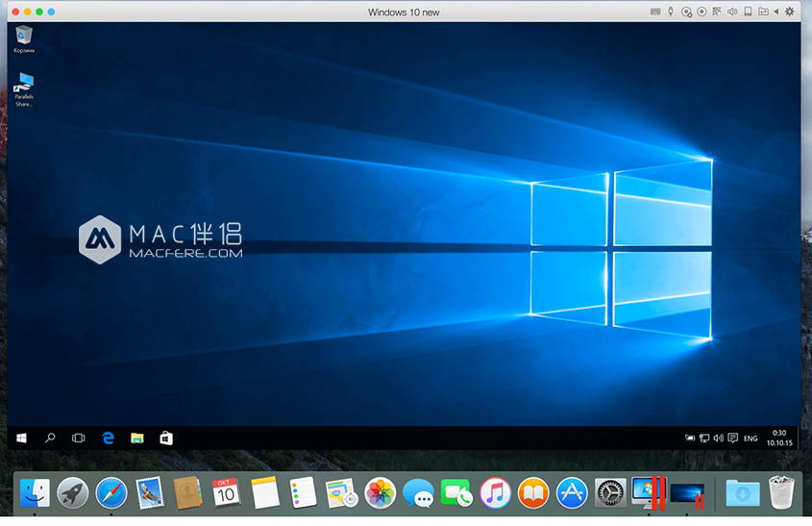Click the plain CD/DVD drive icon
The height and width of the screenshot is (526, 812).
coord(701,12)
